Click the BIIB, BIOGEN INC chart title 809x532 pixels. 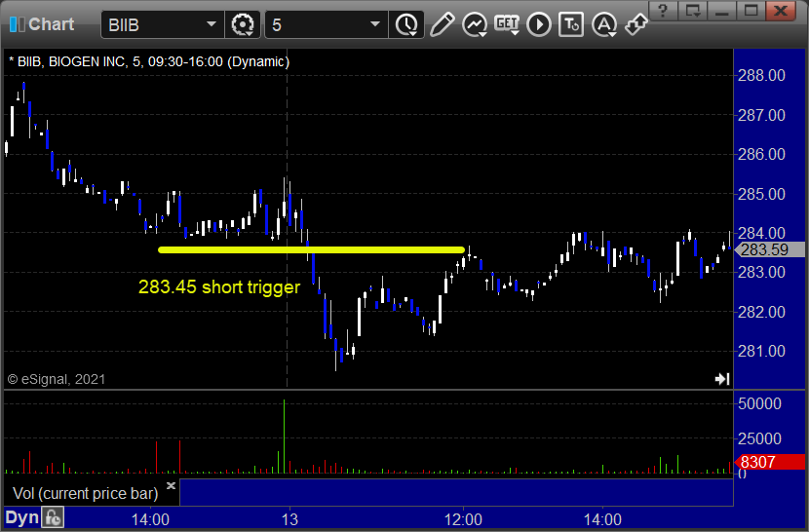(x=148, y=62)
